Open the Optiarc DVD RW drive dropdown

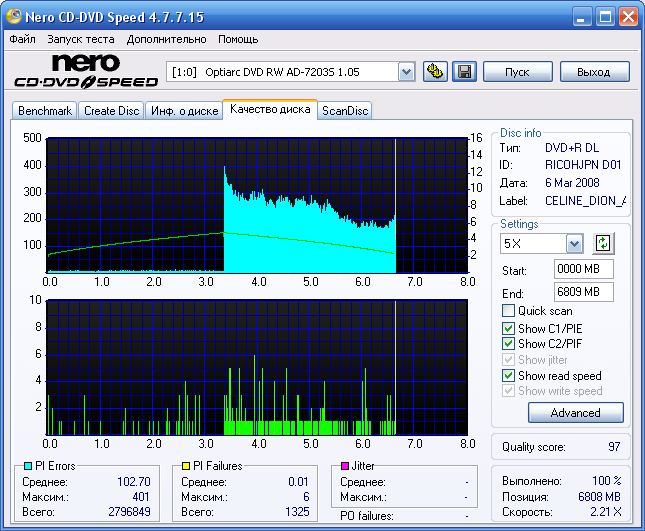click(x=406, y=71)
